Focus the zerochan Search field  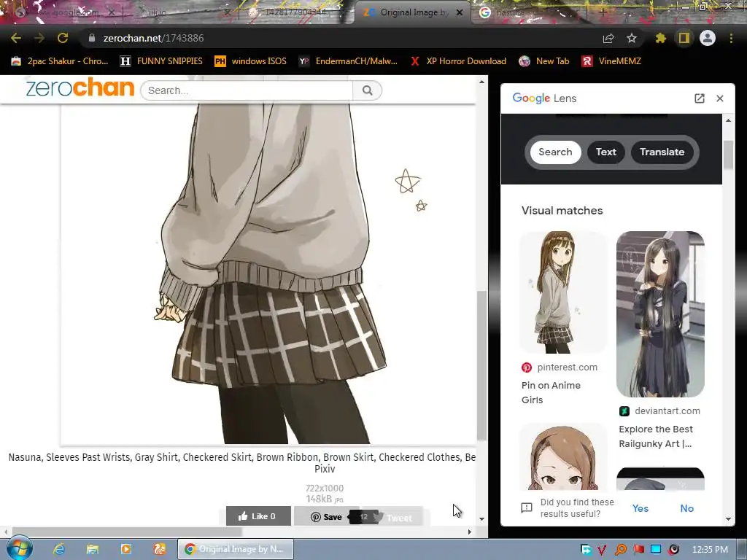[x=247, y=90]
